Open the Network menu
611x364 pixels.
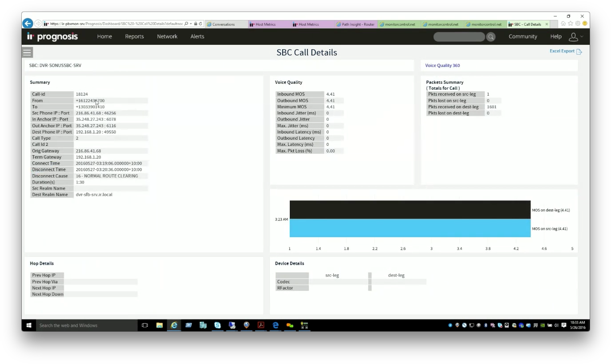pyautogui.click(x=167, y=37)
